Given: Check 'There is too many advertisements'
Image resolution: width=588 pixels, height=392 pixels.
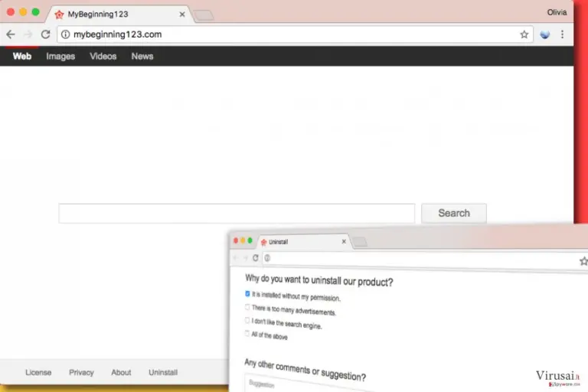Looking at the screenshot, I should (x=247, y=307).
